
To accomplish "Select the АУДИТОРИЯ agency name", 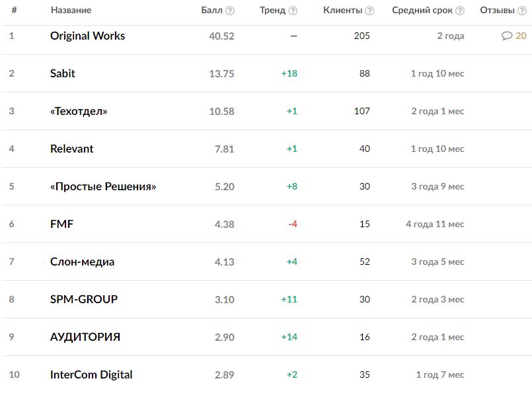I will point(85,337).
